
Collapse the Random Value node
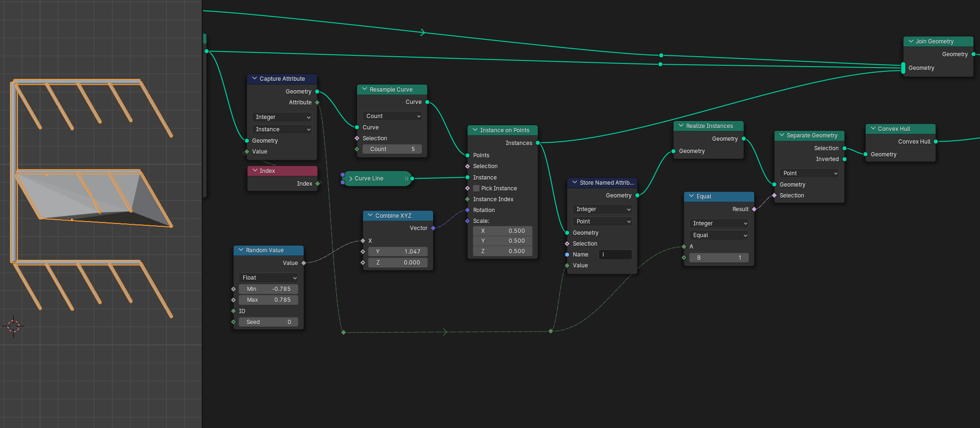241,250
